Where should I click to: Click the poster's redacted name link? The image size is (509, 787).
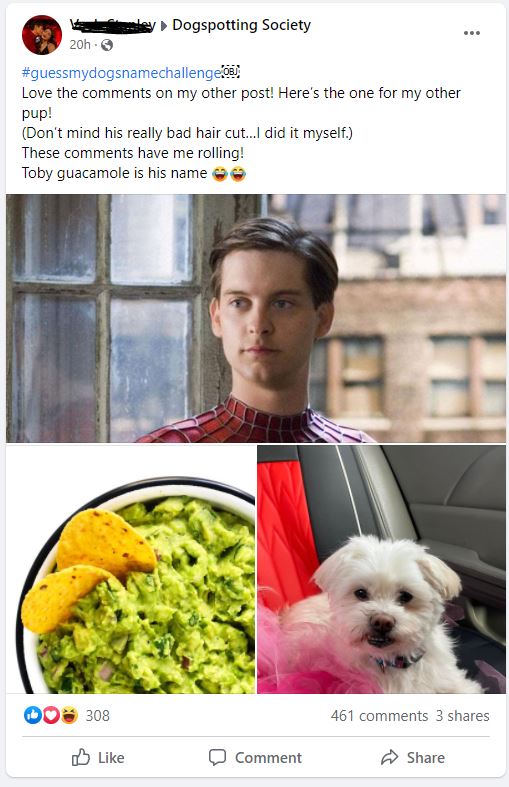click(112, 25)
